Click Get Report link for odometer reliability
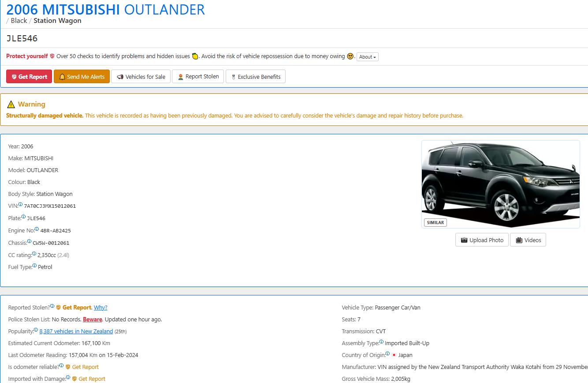The image size is (588, 383). (x=85, y=367)
